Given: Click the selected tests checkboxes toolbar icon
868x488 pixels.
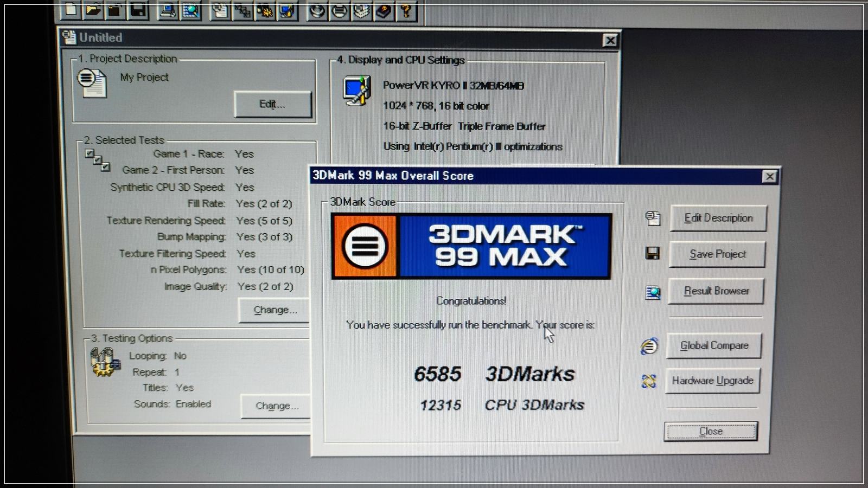Looking at the screenshot, I should [242, 10].
